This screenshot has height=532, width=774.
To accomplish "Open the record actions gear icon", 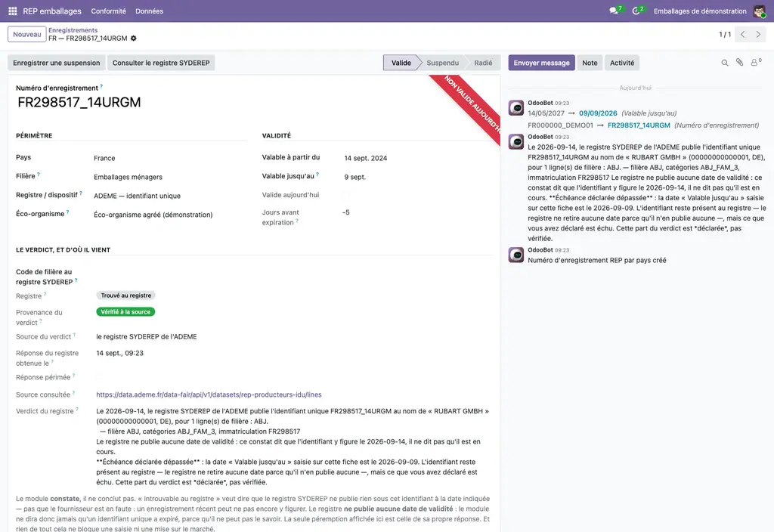I will [x=133, y=39].
